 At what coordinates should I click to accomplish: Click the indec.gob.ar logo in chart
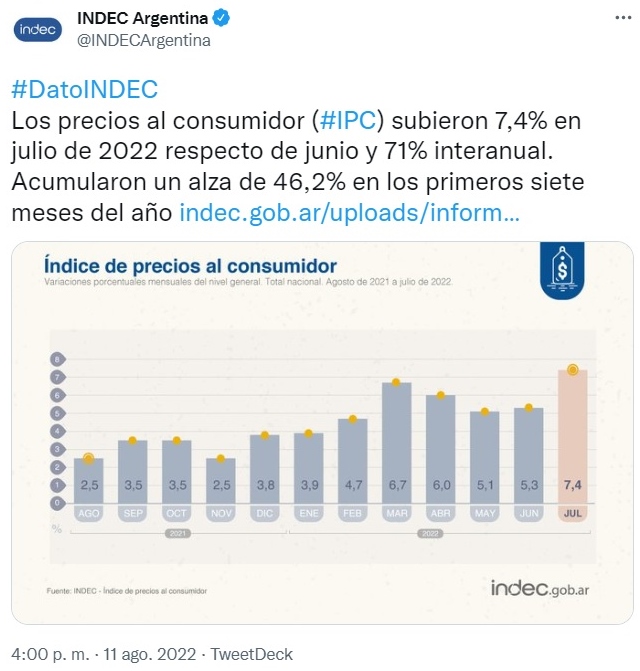pos(539,588)
